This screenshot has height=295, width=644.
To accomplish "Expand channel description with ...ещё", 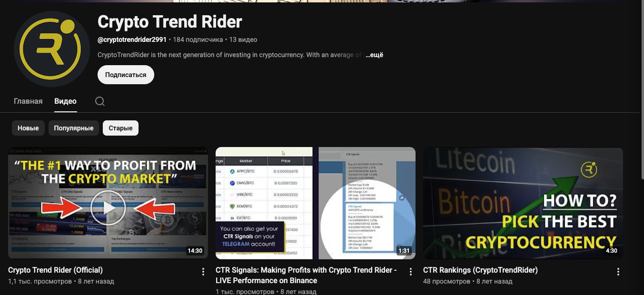I will point(374,55).
